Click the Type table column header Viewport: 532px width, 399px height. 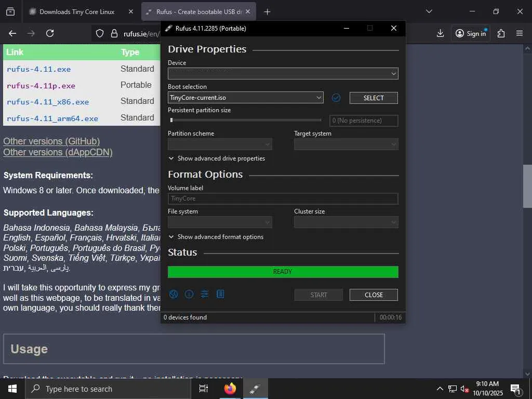(130, 52)
